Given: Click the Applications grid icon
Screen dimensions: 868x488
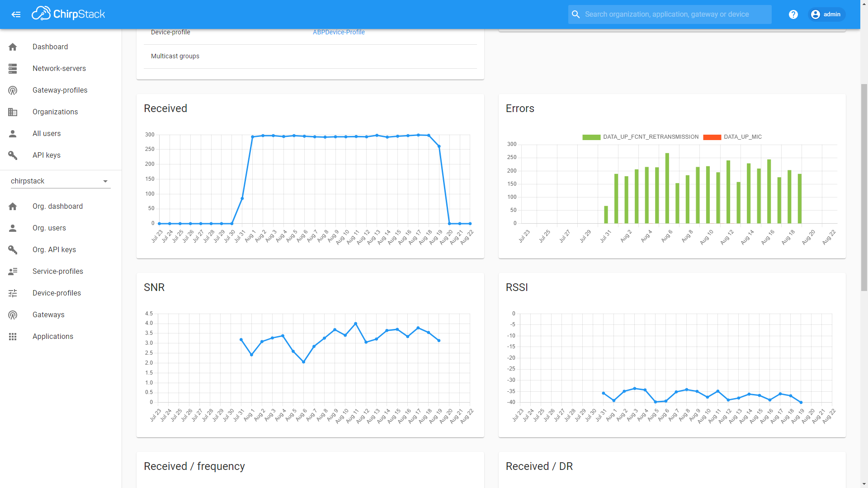Looking at the screenshot, I should [13, 337].
